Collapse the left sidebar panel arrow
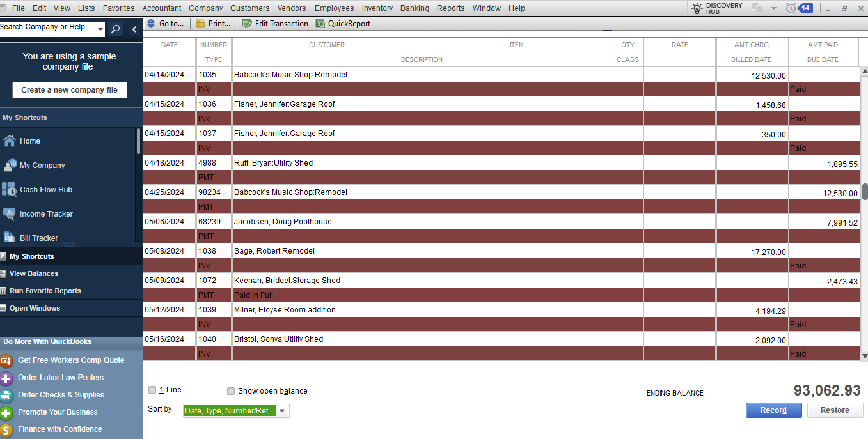This screenshot has width=868, height=439. tap(134, 29)
